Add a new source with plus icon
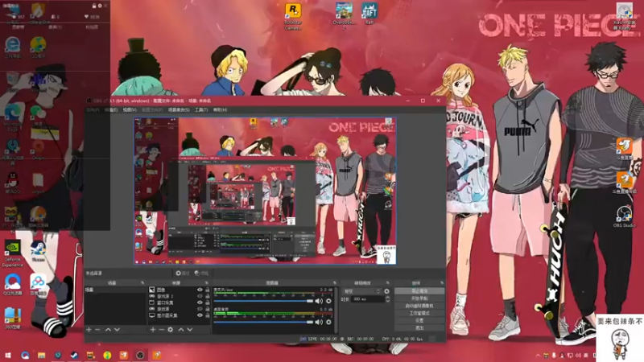Screen dimensions: 644x362 (x=153, y=330)
